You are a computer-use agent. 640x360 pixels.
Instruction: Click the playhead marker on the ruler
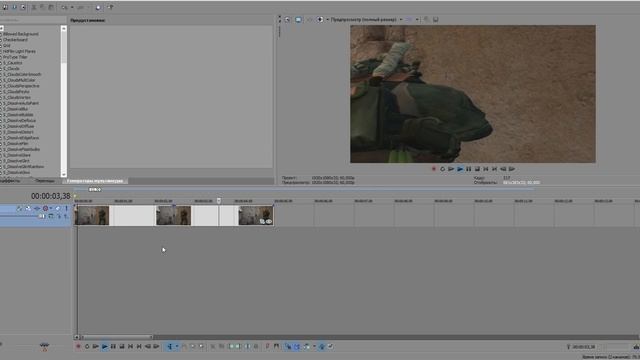[219, 200]
